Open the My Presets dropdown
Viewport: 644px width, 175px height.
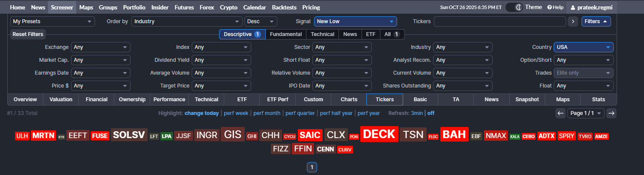tap(53, 21)
